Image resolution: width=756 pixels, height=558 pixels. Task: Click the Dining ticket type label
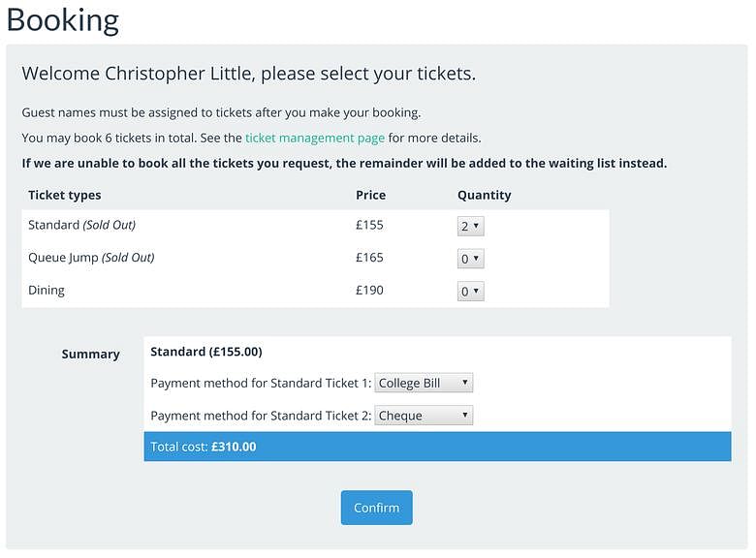pyautogui.click(x=47, y=291)
